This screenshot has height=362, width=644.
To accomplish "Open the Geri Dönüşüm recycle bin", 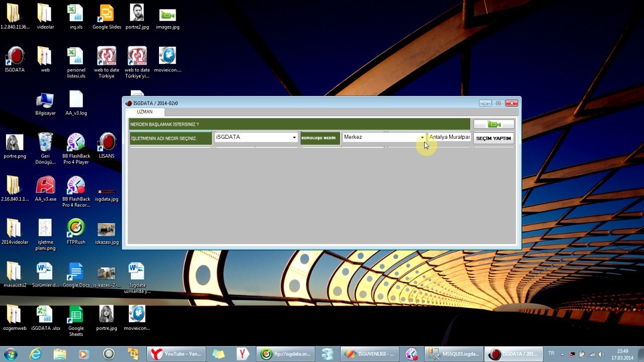I will click(45, 149).
